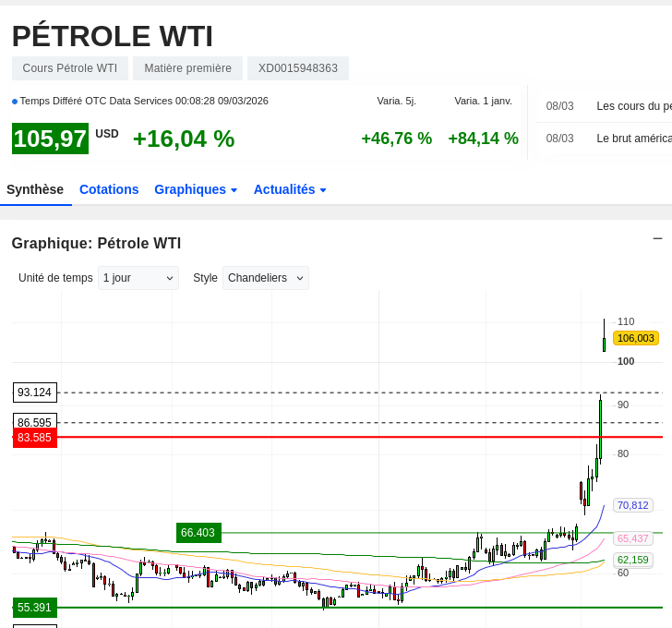
Task: Click the 'Cours Pétrole WTI' tag
Action: pyautogui.click(x=70, y=68)
